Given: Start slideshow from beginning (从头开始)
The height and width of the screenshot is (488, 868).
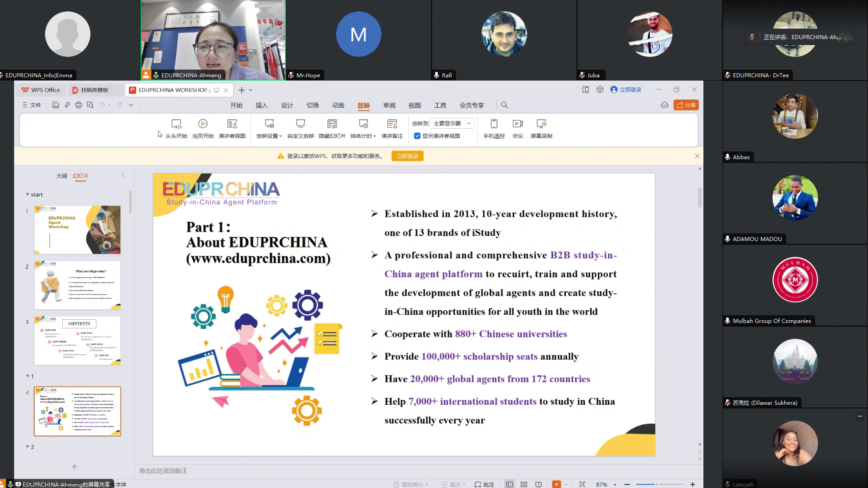Looking at the screenshot, I should pyautogui.click(x=176, y=128).
